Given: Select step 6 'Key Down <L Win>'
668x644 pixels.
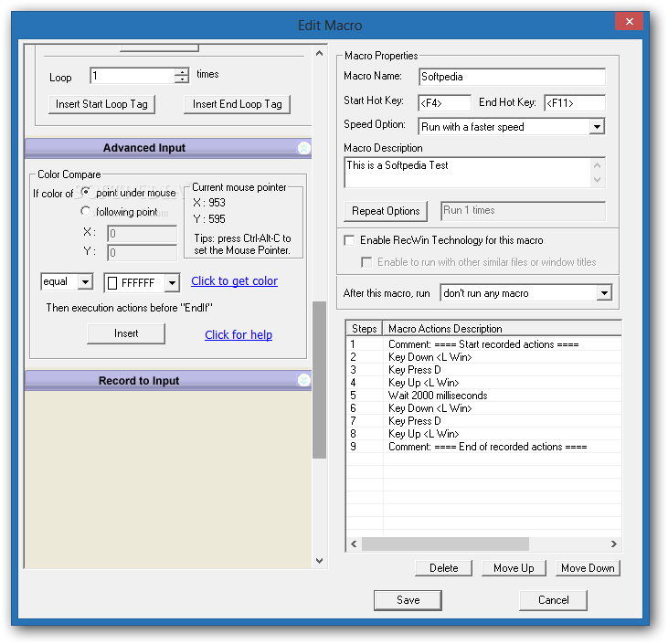Looking at the screenshot, I should pyautogui.click(x=483, y=408).
